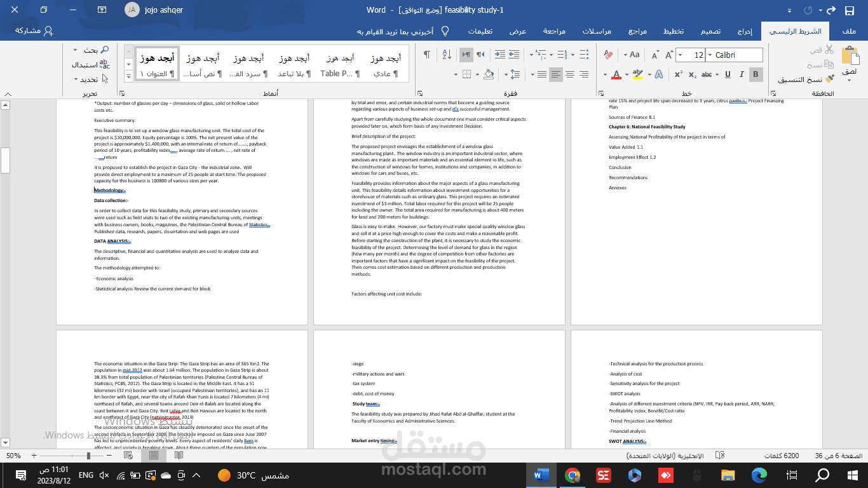
Task: Switch to the References (مراجع) tab
Action: click(x=637, y=31)
